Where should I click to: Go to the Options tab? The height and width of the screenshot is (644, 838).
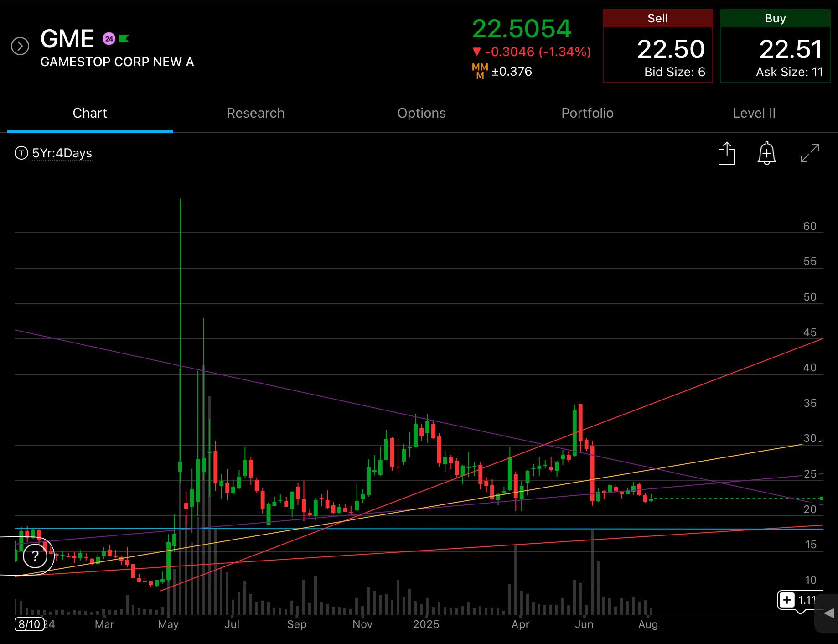pyautogui.click(x=422, y=113)
